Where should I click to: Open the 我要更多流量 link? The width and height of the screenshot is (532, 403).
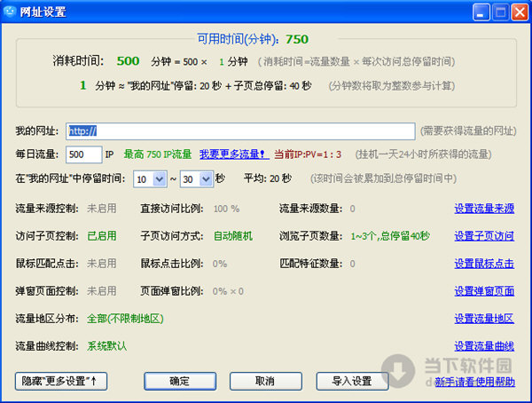[x=234, y=154]
